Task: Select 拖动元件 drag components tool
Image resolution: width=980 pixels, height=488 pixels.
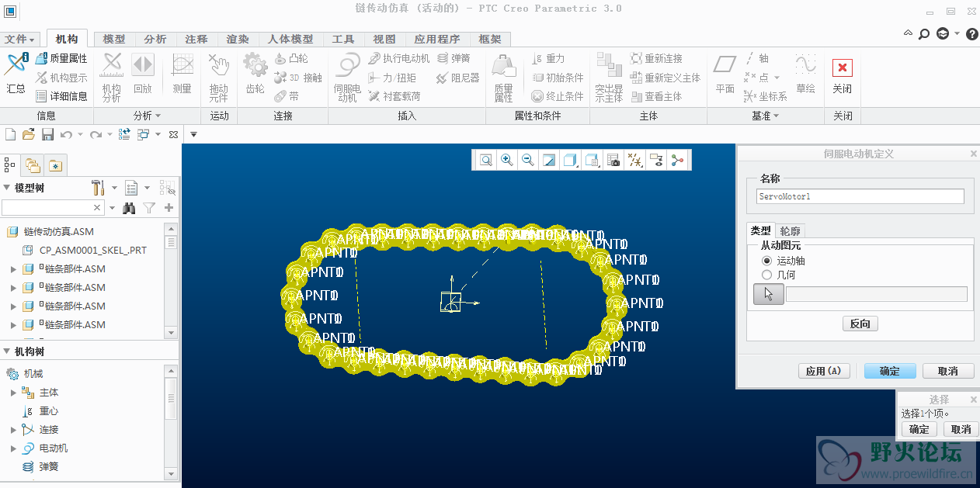Action: pyautogui.click(x=219, y=78)
